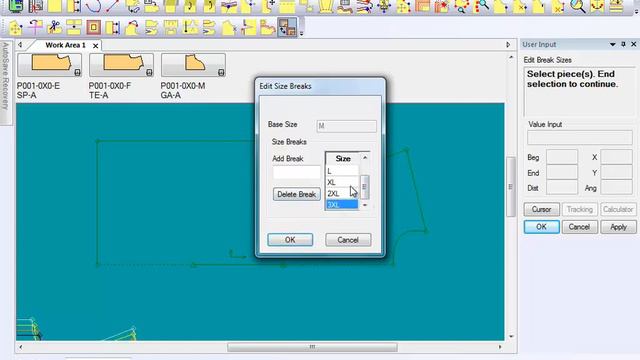Click Apply in the User Input panel
This screenshot has width=640, height=360.
coord(618,227)
